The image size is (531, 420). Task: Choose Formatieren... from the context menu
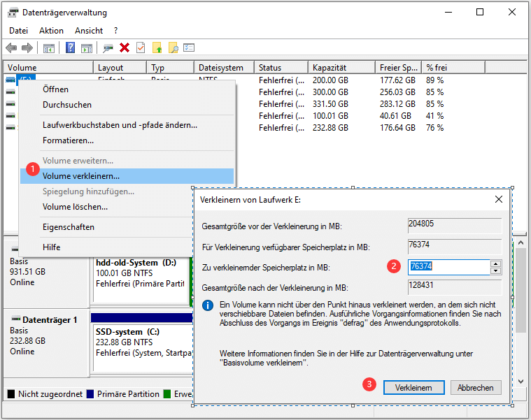(x=127, y=140)
